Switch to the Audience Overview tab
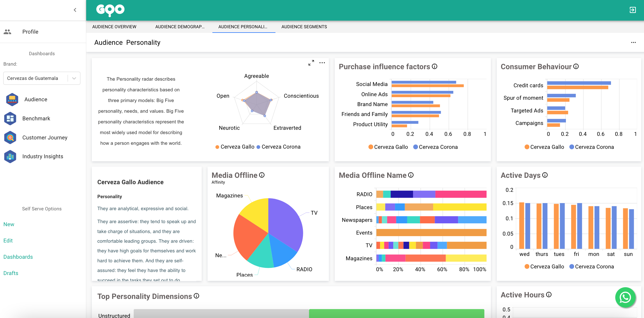The height and width of the screenshot is (318, 644). [114, 27]
